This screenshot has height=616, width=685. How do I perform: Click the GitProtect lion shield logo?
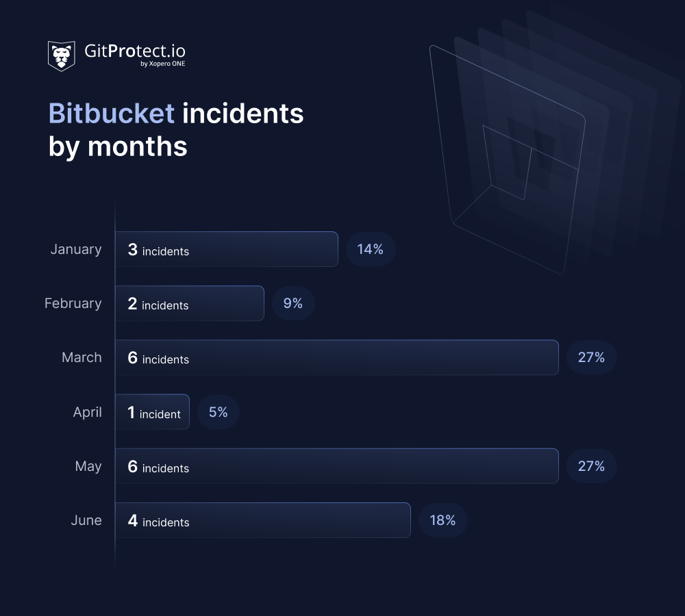pyautogui.click(x=61, y=55)
